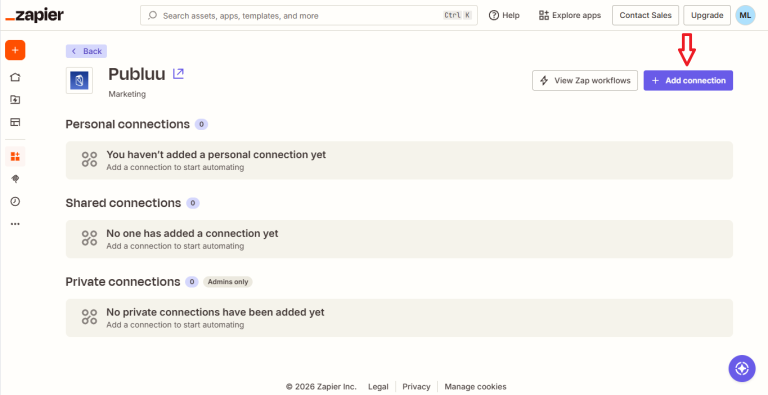This screenshot has height=395, width=768.
Task: Show more sidebar options ellipsis
Action: pos(15,224)
